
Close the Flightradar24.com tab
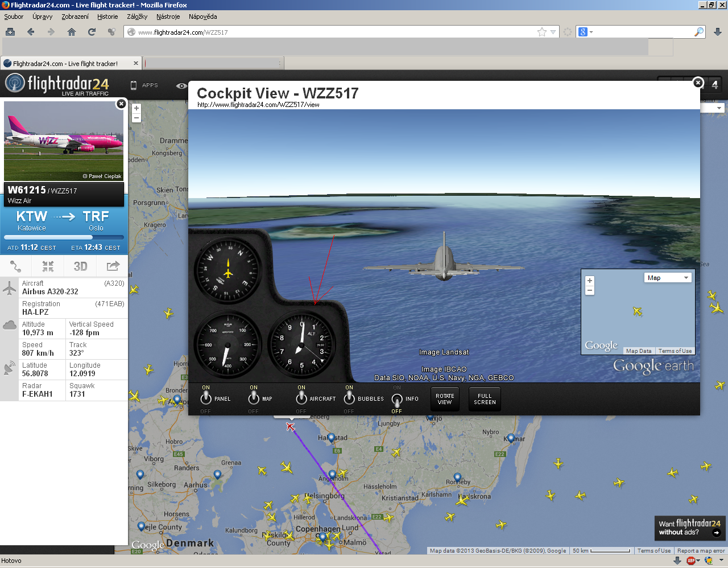coord(135,63)
